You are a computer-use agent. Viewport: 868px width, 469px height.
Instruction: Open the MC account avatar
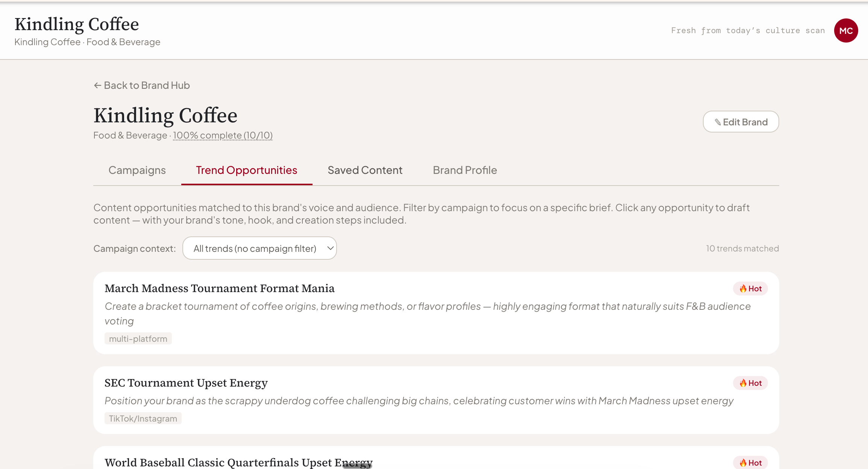[846, 30]
